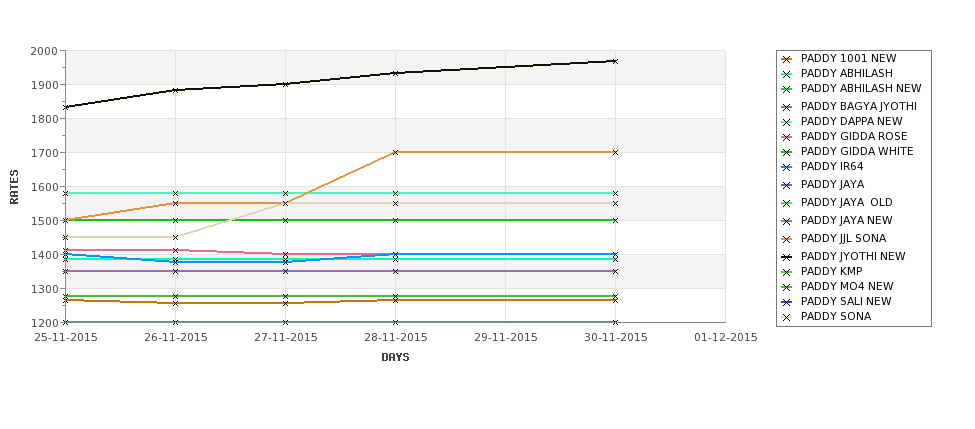Click the PADDY SONA legend marker
This screenshot has height=429, width=975.
(x=787, y=317)
